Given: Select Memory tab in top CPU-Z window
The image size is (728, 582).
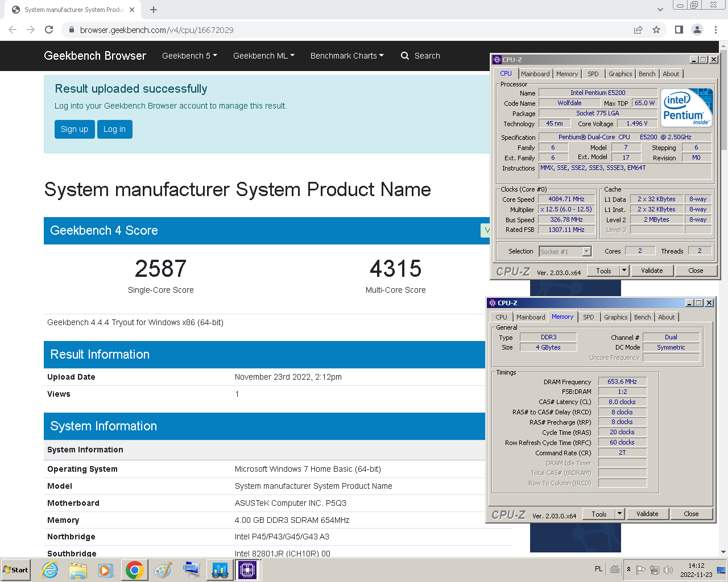Looking at the screenshot, I should pyautogui.click(x=567, y=74).
